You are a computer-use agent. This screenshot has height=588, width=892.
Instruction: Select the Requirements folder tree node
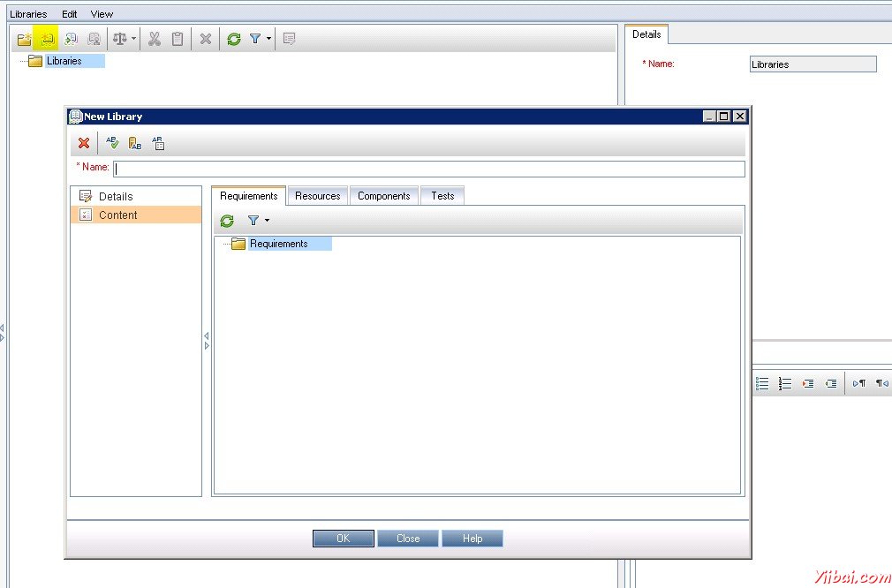278,244
